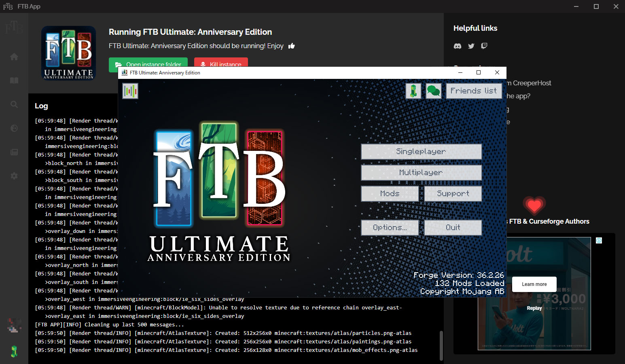The height and width of the screenshot is (364, 625).
Task: Click the Support button in the game menu
Action: click(453, 194)
